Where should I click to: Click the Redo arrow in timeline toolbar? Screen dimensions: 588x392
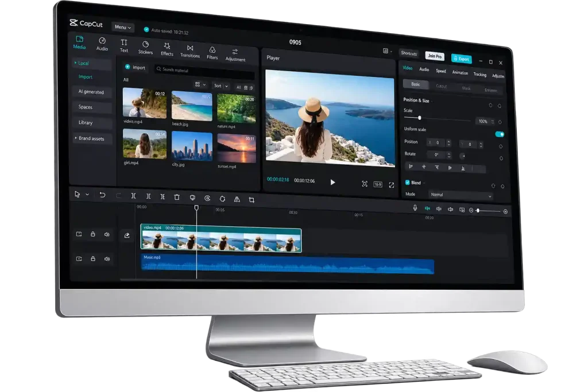click(x=118, y=195)
